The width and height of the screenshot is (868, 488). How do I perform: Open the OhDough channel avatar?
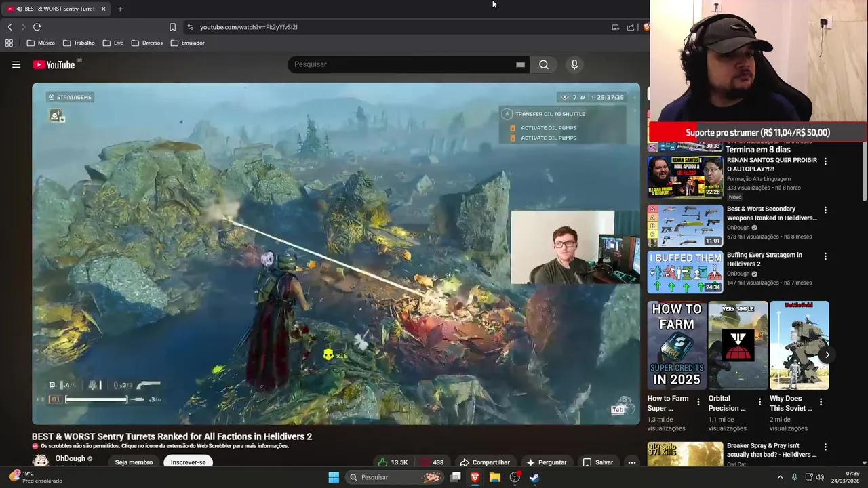coord(41,462)
